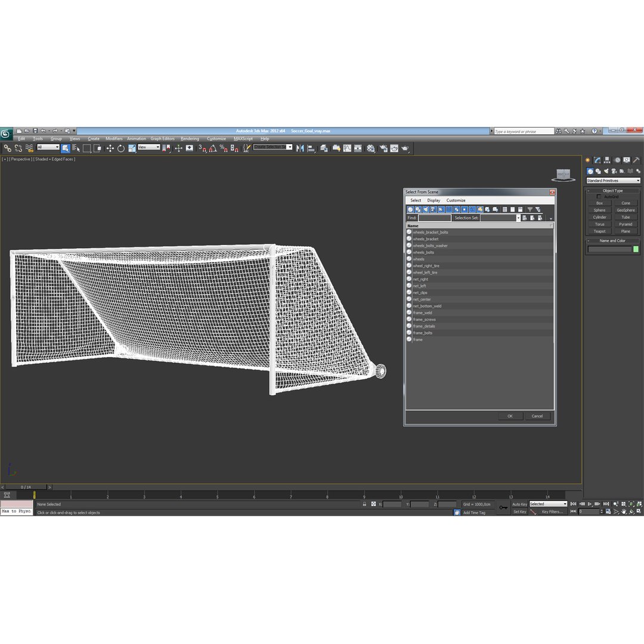
Task: Switch to the Hierarchy command panel tab
Action: click(x=607, y=160)
